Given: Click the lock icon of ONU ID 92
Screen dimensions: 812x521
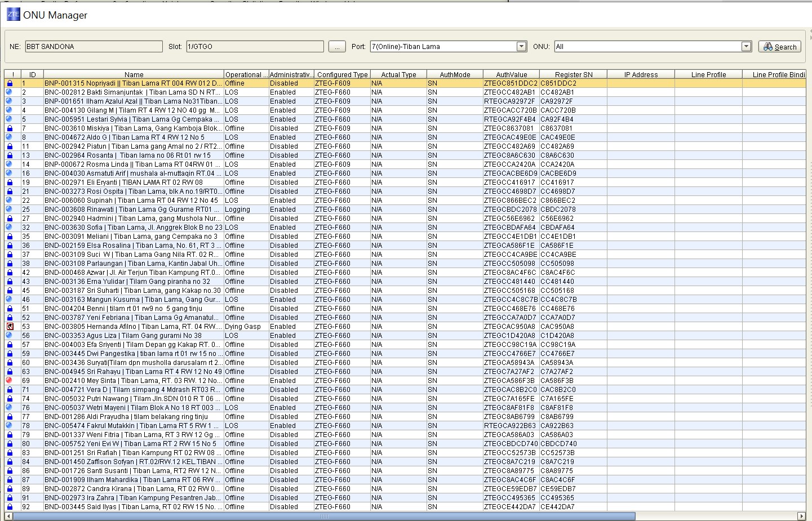Looking at the screenshot, I should click(x=10, y=507).
